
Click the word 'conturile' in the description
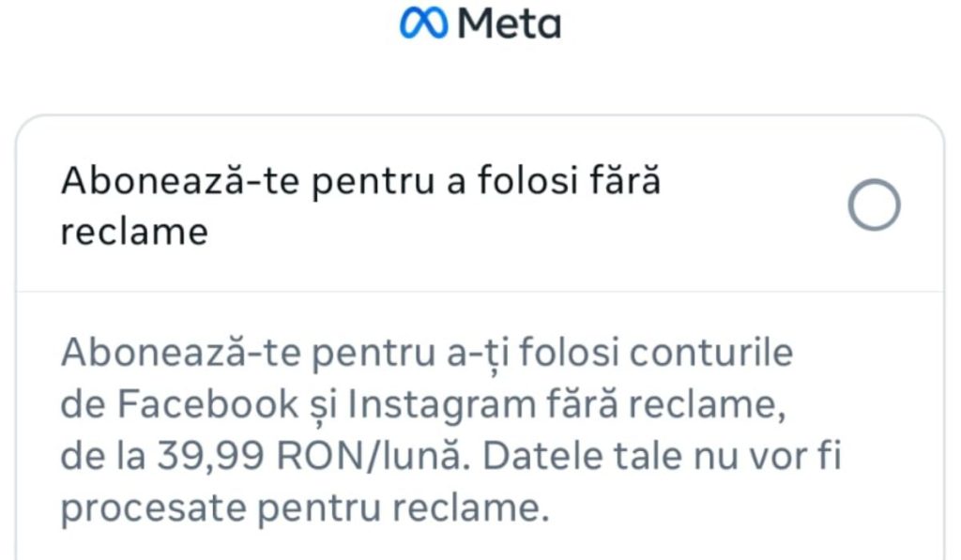711,353
